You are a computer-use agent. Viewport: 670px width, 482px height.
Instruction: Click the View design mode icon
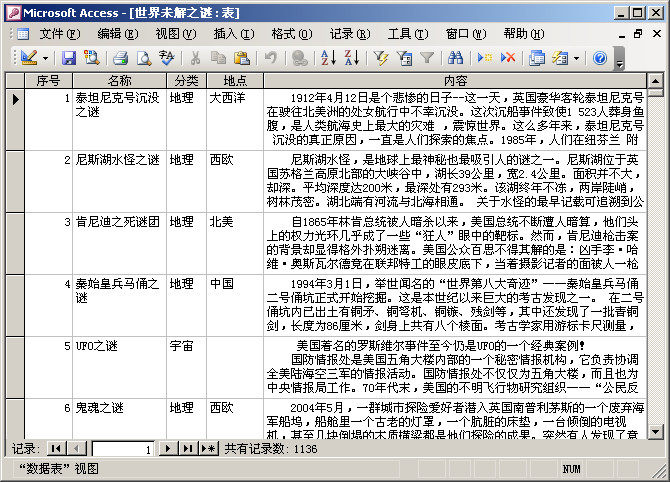pyautogui.click(x=29, y=58)
